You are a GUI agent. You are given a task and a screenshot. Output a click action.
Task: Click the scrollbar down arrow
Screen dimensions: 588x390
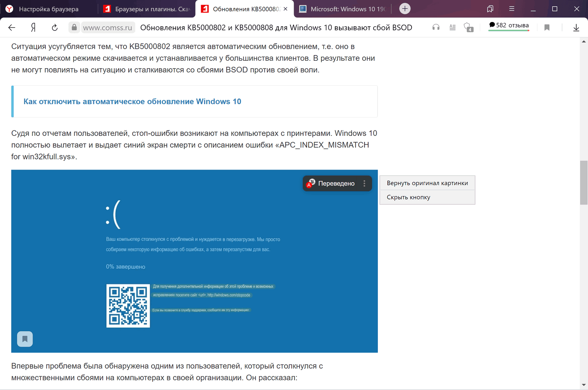(x=584, y=385)
